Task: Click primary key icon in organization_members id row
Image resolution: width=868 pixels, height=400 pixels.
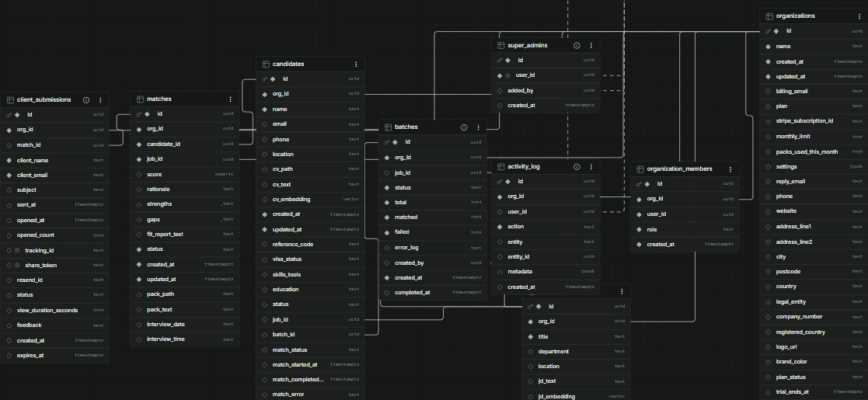Action: tap(639, 184)
